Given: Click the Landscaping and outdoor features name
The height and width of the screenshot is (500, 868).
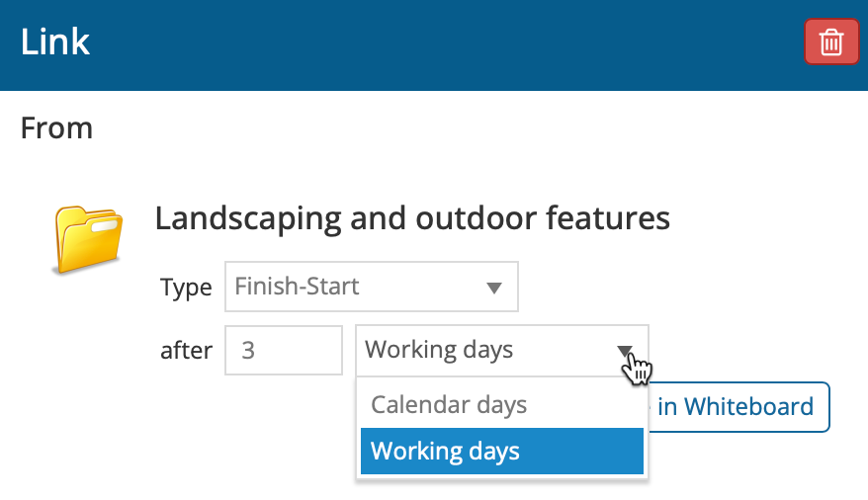Looking at the screenshot, I should (x=412, y=218).
